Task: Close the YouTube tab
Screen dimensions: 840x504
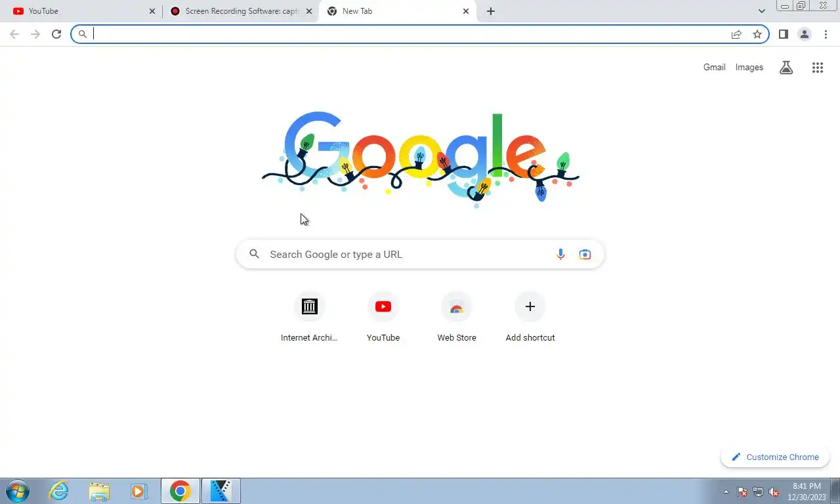Action: pyautogui.click(x=152, y=11)
